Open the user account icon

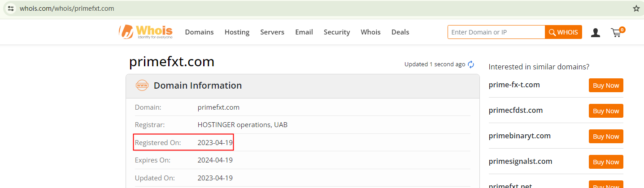[596, 32]
